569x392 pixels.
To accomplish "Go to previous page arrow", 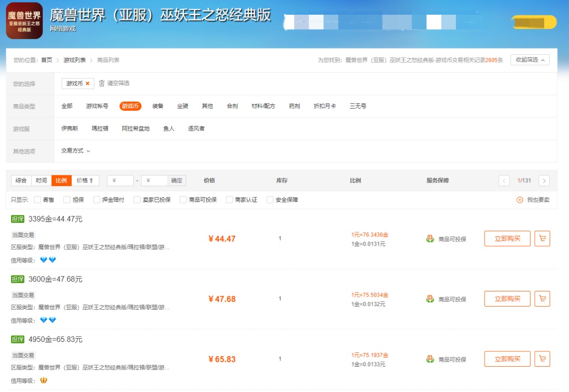I will (504, 181).
